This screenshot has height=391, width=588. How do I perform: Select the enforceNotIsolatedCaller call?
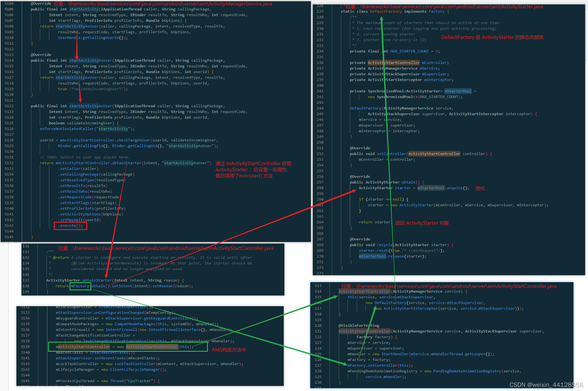66,128
